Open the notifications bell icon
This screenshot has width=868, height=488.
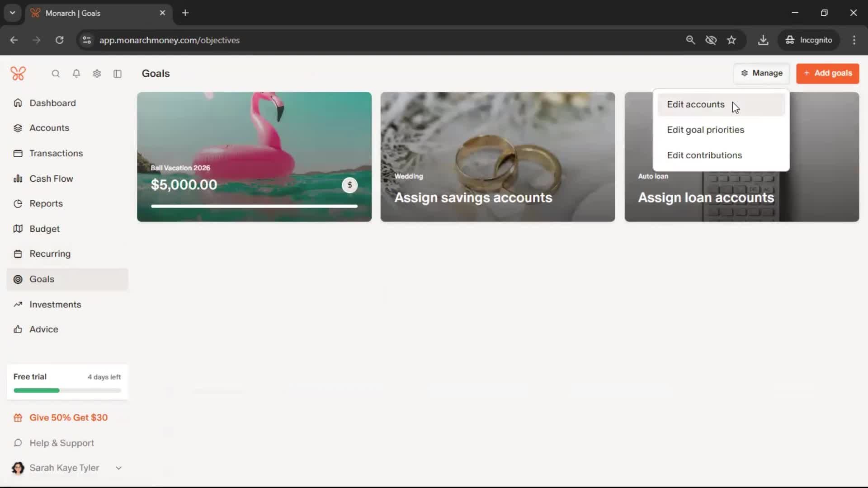click(76, 74)
